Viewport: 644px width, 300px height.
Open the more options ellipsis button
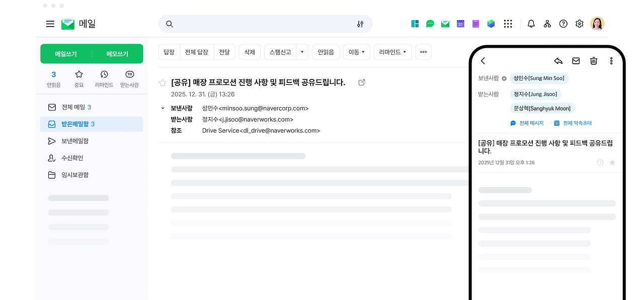(423, 52)
